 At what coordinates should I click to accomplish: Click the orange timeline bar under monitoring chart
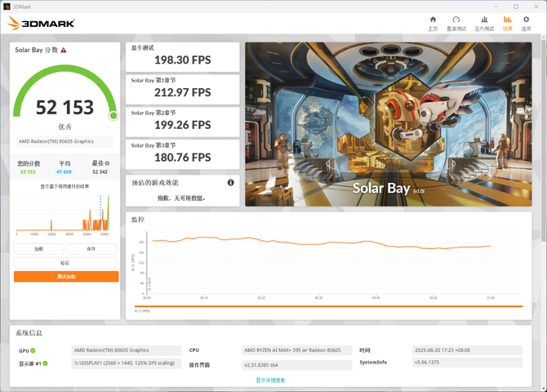[x=318, y=306]
